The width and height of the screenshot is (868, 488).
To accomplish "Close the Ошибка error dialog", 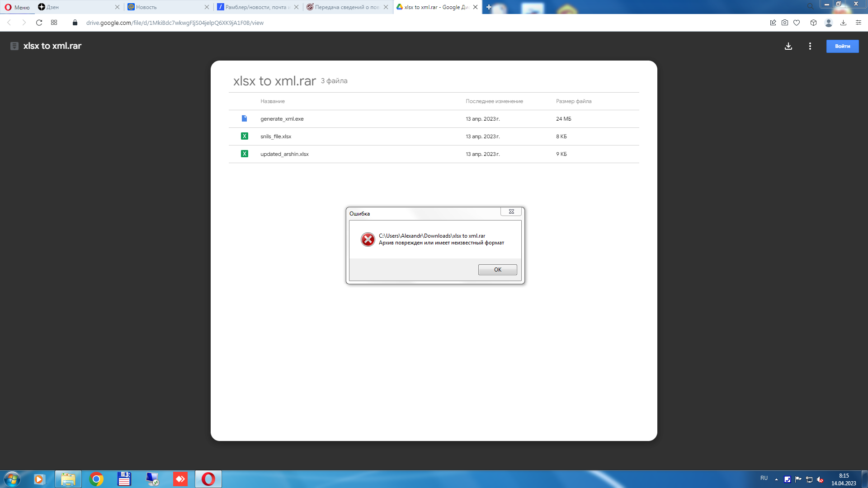I will coord(511,211).
